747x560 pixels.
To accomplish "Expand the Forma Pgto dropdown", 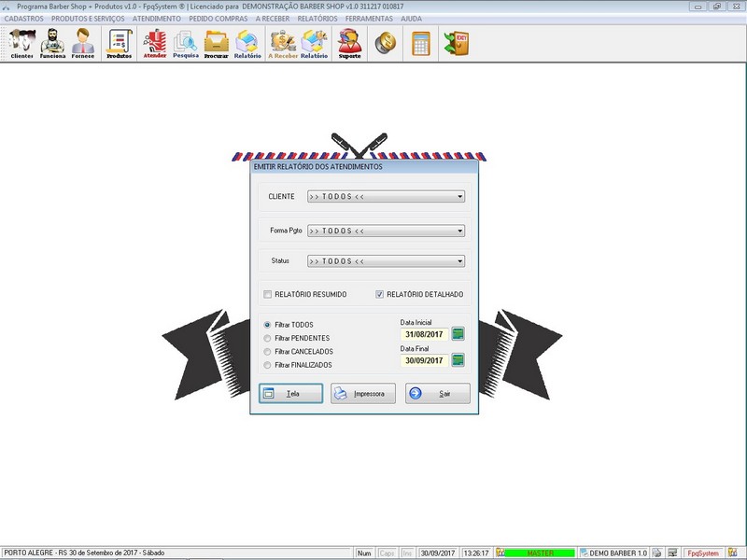I will (459, 231).
